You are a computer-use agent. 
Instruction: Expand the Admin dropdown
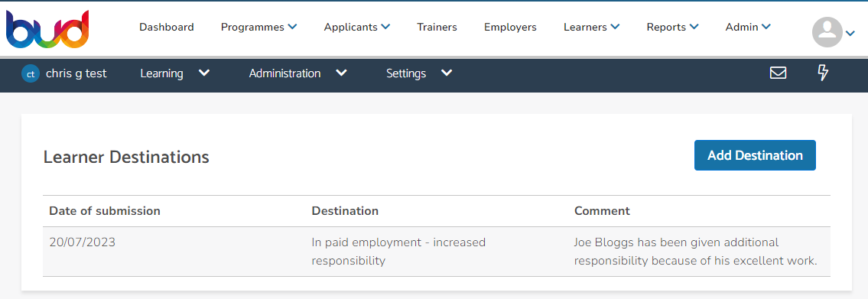tap(749, 27)
